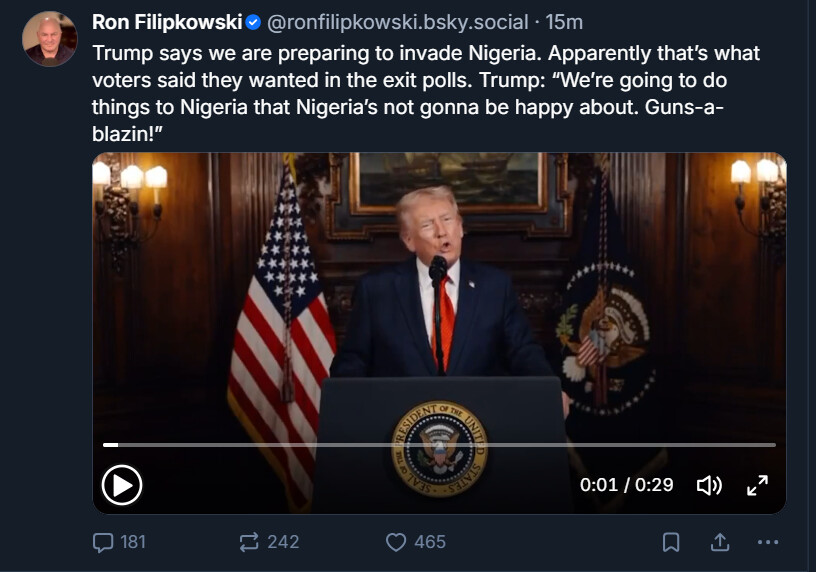Expand video to fullscreen

coord(758,485)
